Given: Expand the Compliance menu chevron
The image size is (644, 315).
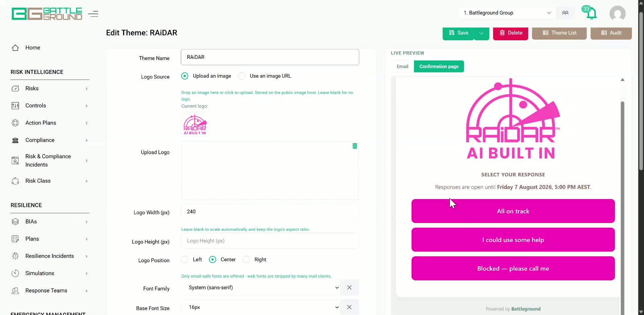Looking at the screenshot, I should click(x=87, y=140).
